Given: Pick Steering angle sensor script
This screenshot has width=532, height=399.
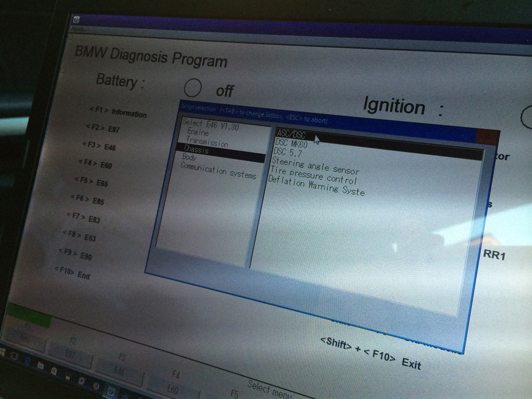Looking at the screenshot, I should (315, 165).
